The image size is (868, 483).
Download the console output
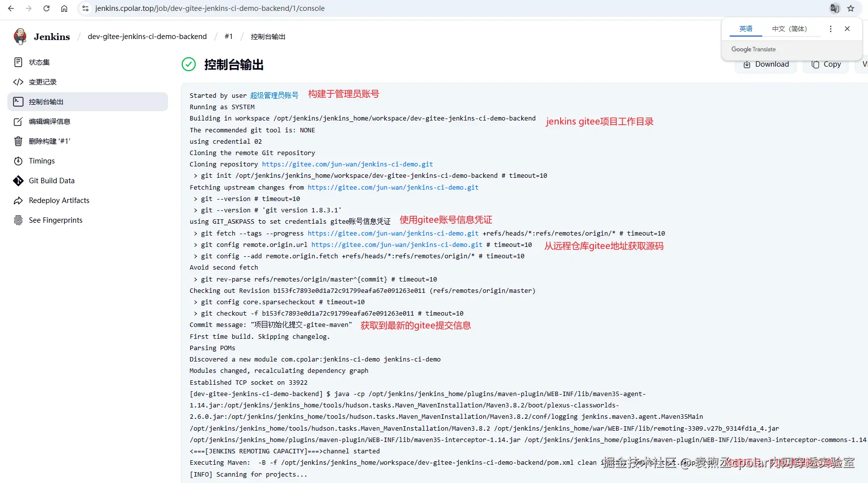point(766,64)
